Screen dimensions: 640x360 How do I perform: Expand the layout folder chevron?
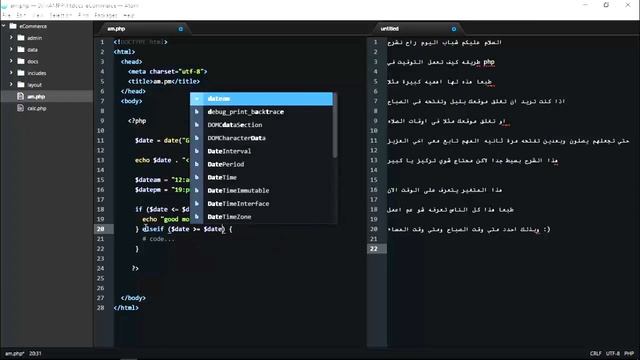(x=11, y=85)
